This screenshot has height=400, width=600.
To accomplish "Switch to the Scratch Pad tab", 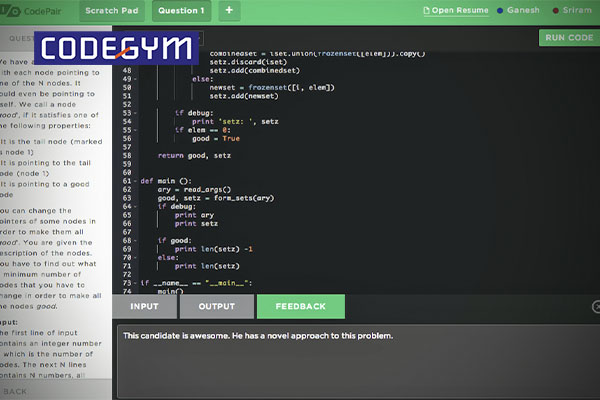I will [113, 11].
